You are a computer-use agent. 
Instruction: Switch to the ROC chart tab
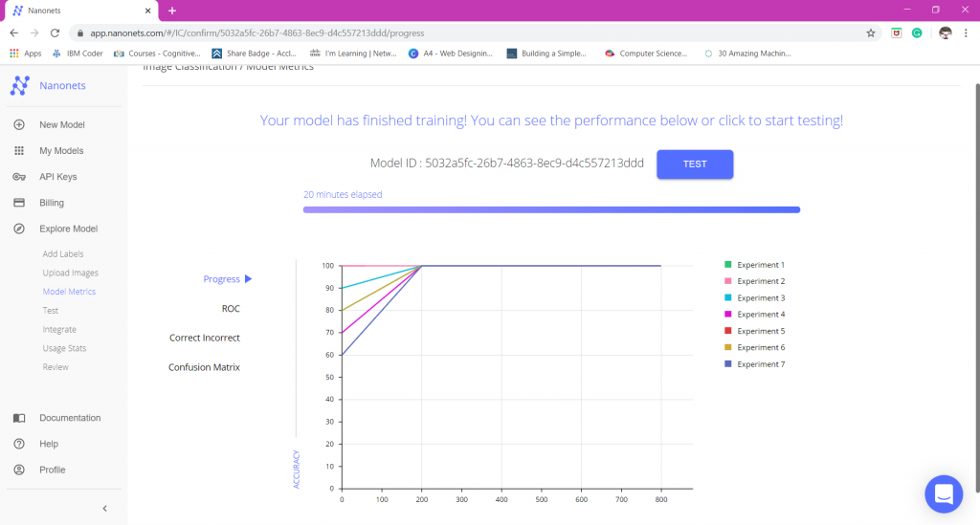click(231, 309)
